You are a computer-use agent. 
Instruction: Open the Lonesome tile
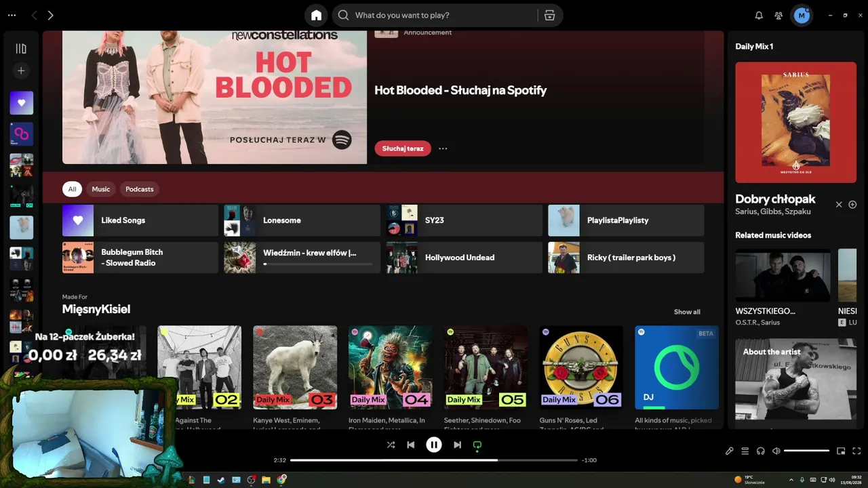302,220
